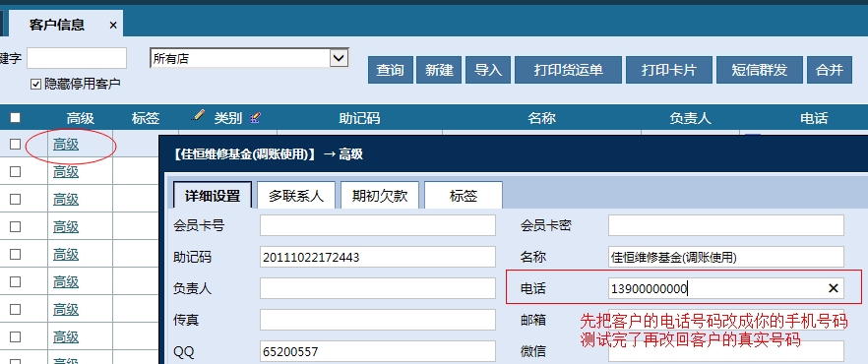The image size is (868, 364).
Task: Click the 新建 button
Action: coord(439,70)
